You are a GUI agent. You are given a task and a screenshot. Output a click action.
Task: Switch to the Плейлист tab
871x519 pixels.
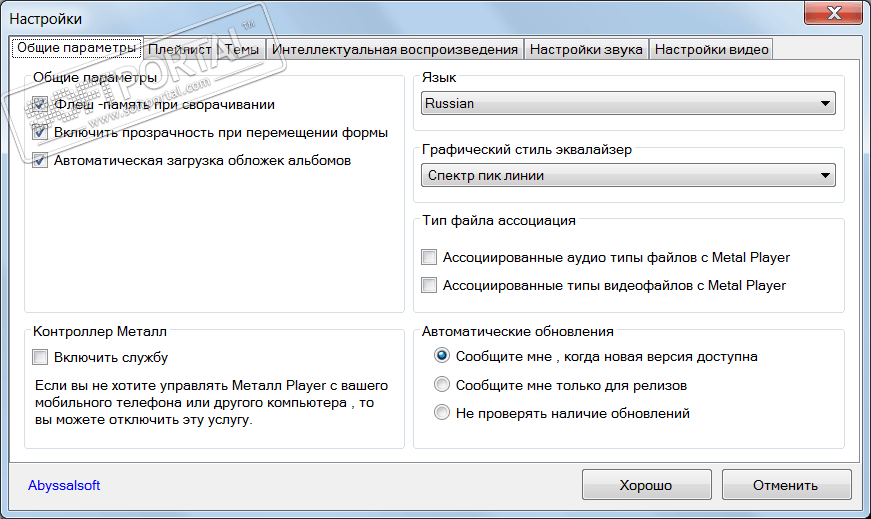click(179, 49)
